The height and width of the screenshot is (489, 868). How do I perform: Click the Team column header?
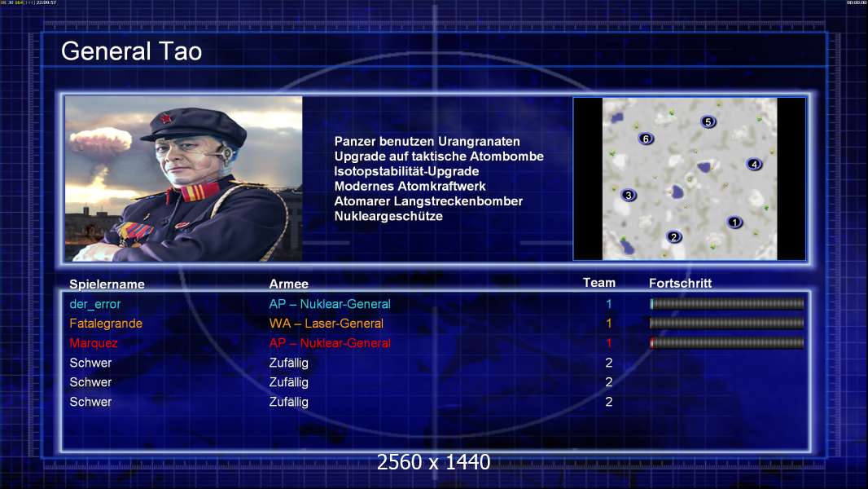599,283
